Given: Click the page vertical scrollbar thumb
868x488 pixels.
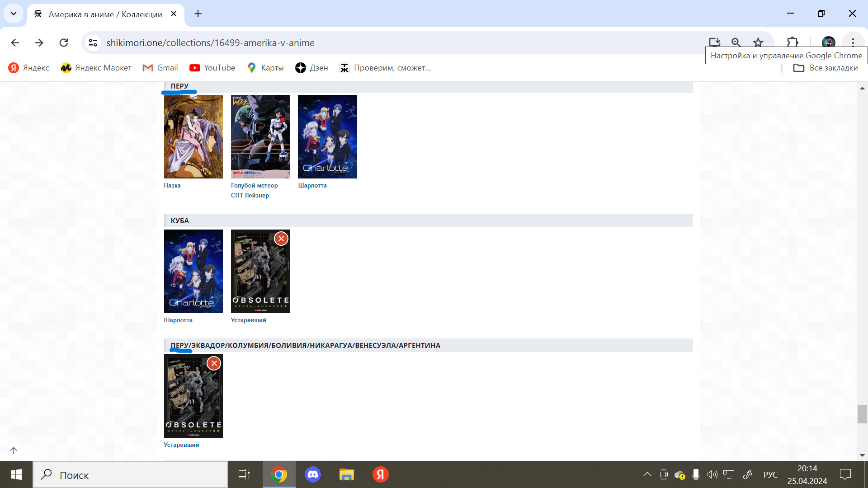Looking at the screenshot, I should point(862,414).
